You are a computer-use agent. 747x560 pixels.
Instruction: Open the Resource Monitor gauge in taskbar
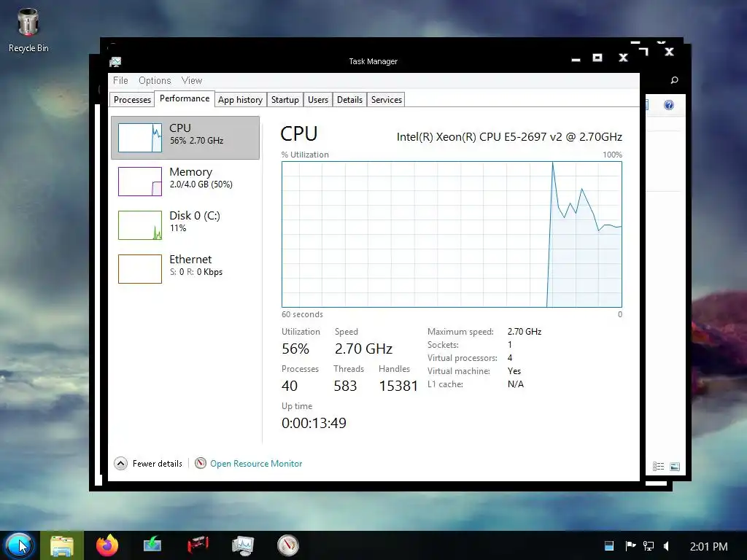[287, 545]
